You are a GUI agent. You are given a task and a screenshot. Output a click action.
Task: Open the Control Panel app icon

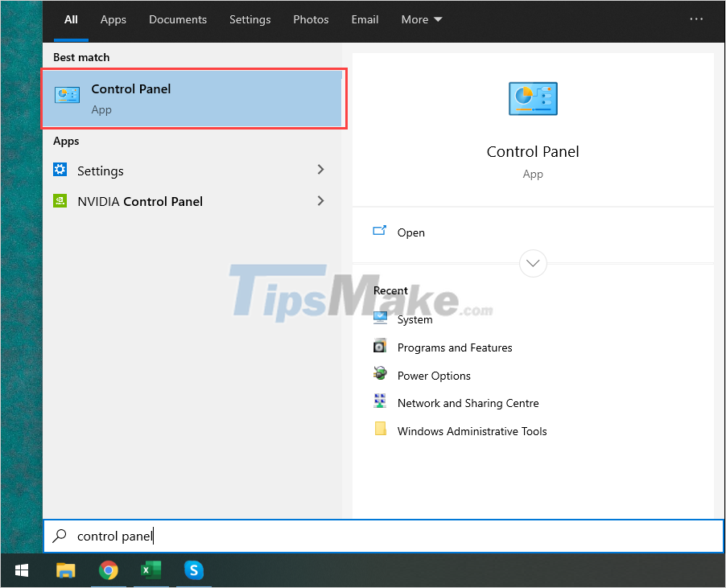click(68, 94)
